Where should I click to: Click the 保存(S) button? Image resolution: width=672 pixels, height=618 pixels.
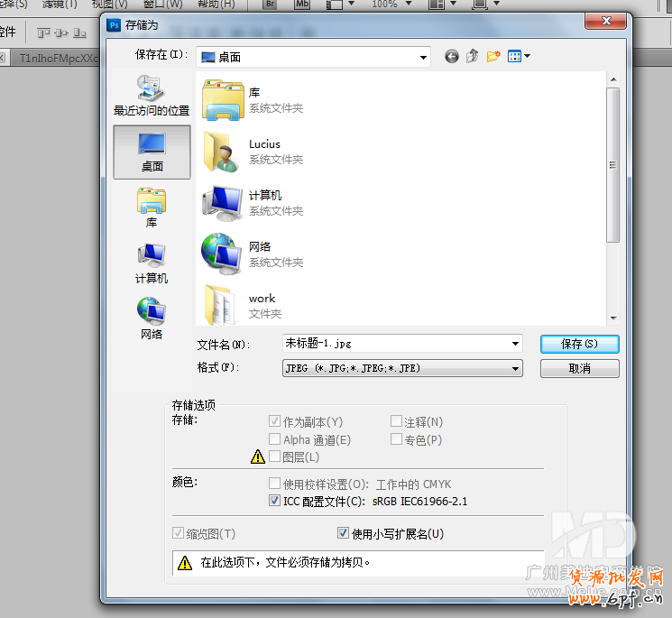point(579,344)
